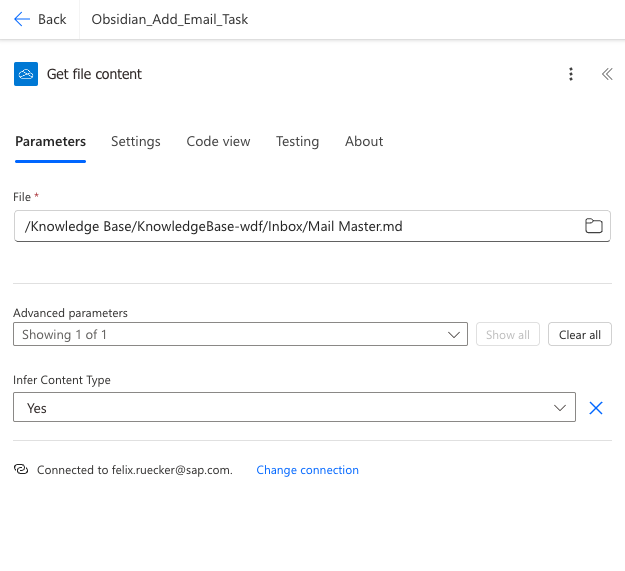Open the folder picker for File
This screenshot has height=571, width=625.
[594, 226]
